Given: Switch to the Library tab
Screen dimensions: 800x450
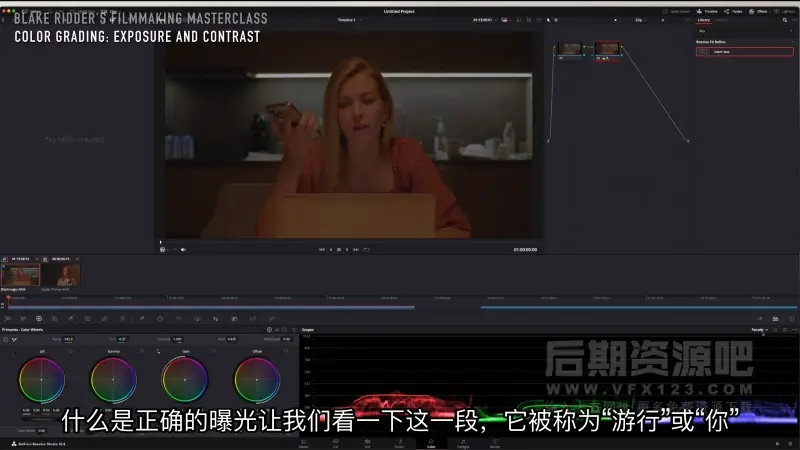Looking at the screenshot, I should (x=704, y=19).
